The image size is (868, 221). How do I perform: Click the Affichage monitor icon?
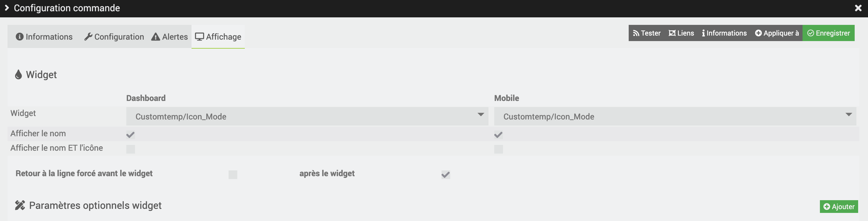(200, 37)
